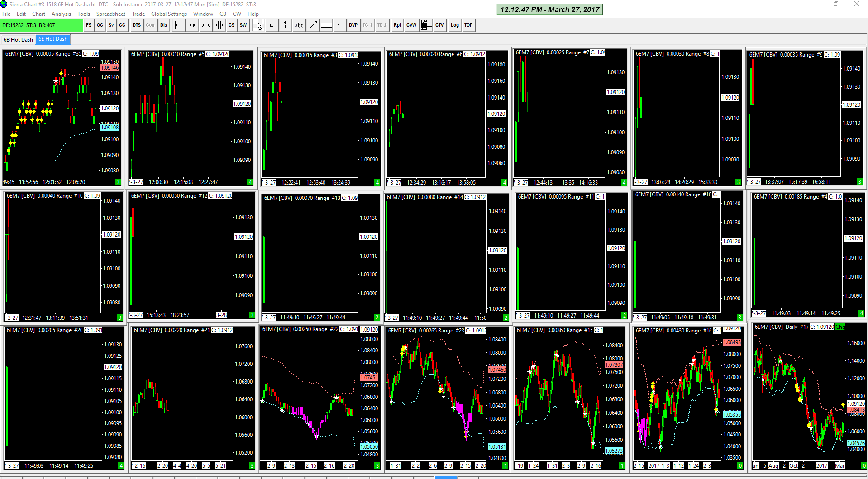The width and height of the screenshot is (868, 479).
Task: Select the 0.00010 Range #5 chart
Action: tap(191, 118)
